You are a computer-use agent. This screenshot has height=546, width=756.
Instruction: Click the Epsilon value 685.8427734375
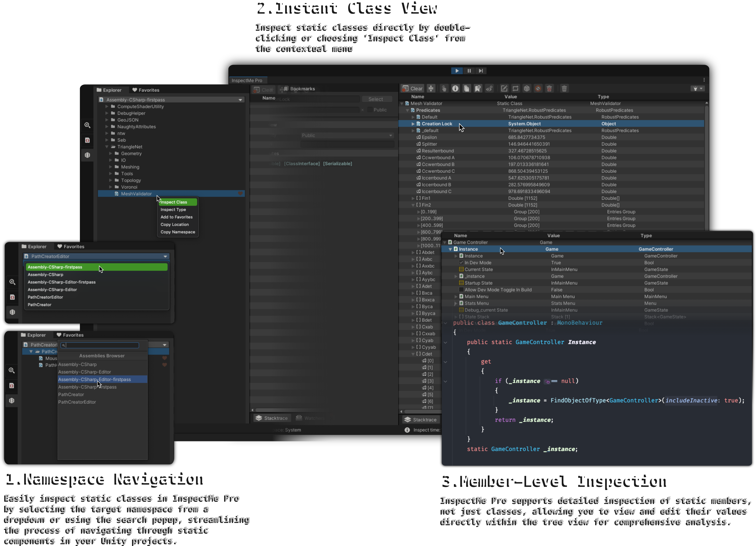527,137
